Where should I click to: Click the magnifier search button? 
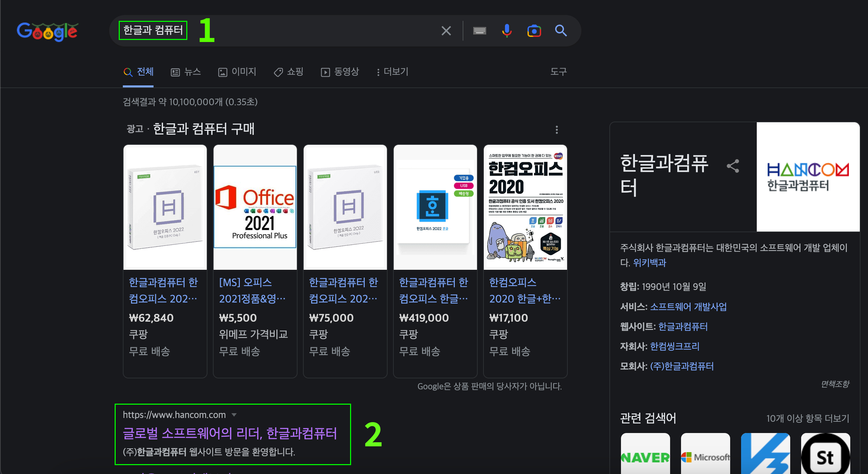click(x=561, y=31)
